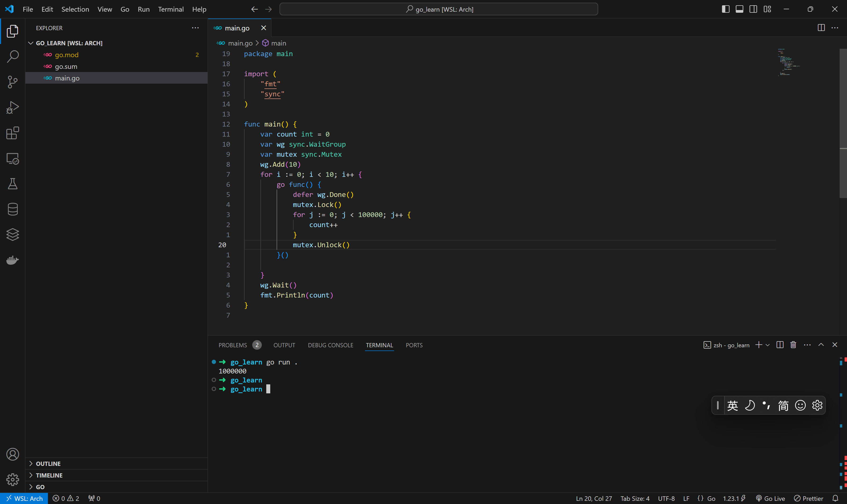Expand the OUTLINE section
Screen dimensions: 847x504
[48, 463]
